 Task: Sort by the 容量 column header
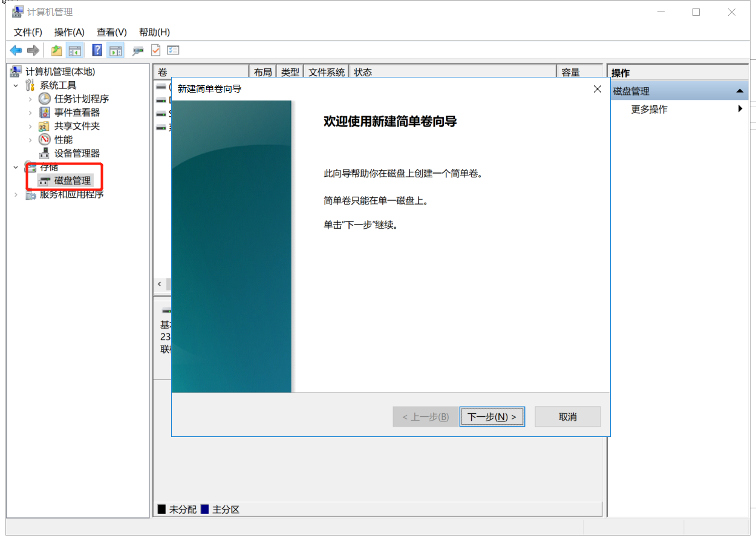[579, 72]
